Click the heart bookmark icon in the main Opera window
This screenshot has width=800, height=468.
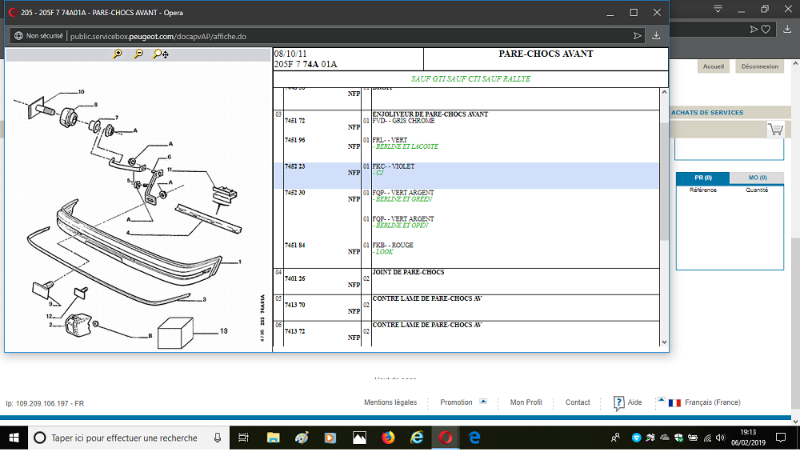(766, 30)
